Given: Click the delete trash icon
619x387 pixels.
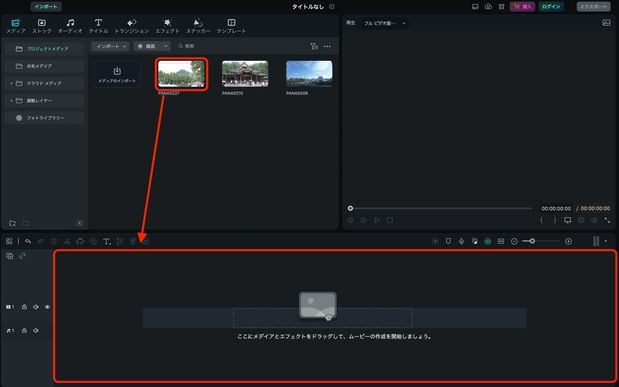Looking at the screenshot, I should pos(54,241).
